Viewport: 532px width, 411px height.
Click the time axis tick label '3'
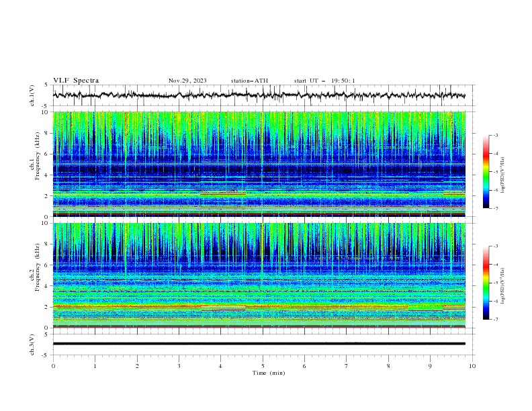coord(179,366)
